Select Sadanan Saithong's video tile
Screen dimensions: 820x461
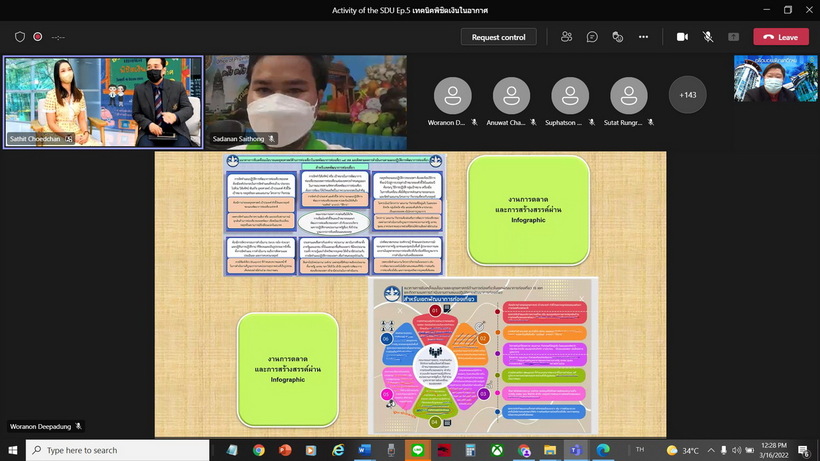[306, 102]
